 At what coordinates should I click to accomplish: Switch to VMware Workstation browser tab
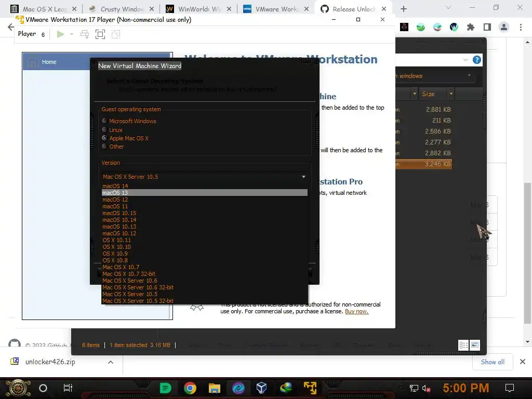276,9
